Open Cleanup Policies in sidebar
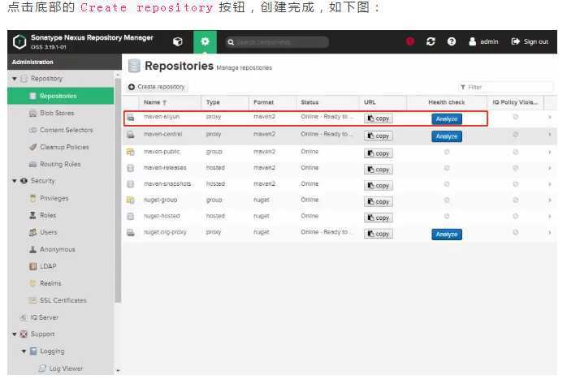The image size is (567, 392). (64, 147)
